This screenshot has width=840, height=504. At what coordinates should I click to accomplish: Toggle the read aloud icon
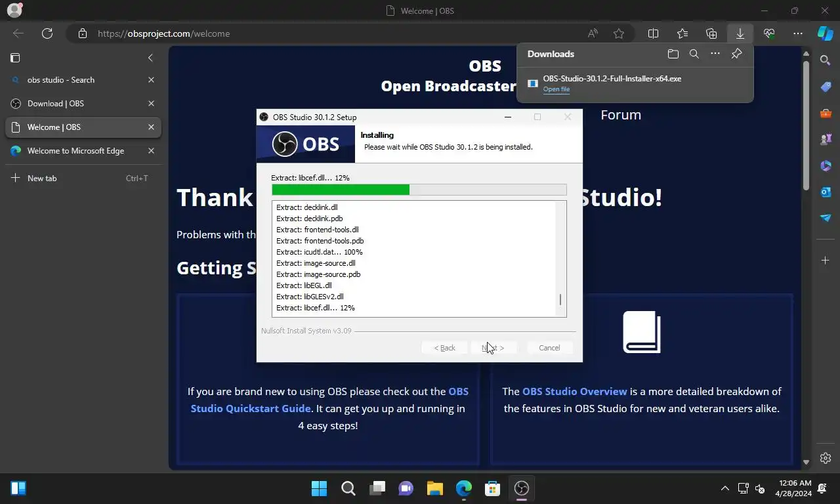[x=593, y=33]
